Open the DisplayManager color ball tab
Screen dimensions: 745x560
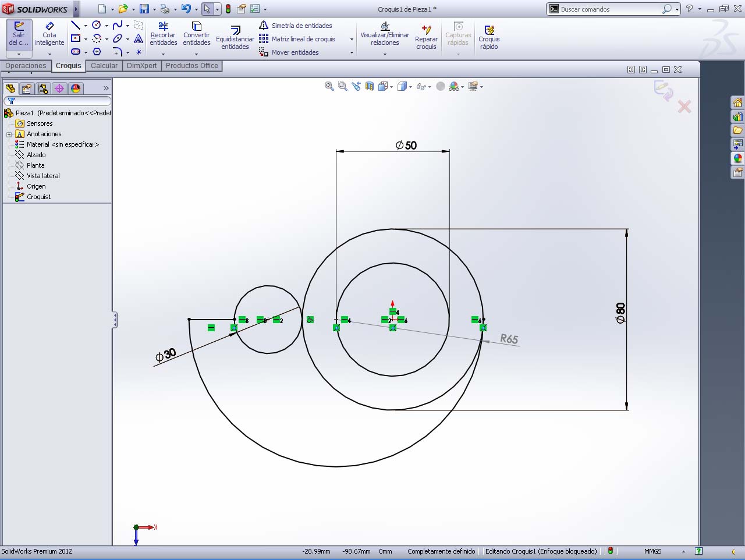coord(76,88)
